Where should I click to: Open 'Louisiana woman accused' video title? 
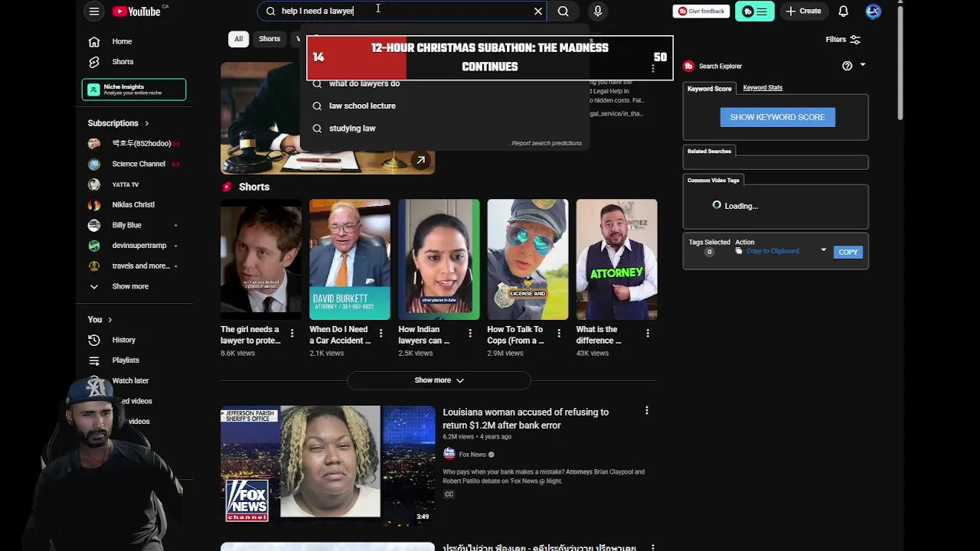tap(525, 419)
